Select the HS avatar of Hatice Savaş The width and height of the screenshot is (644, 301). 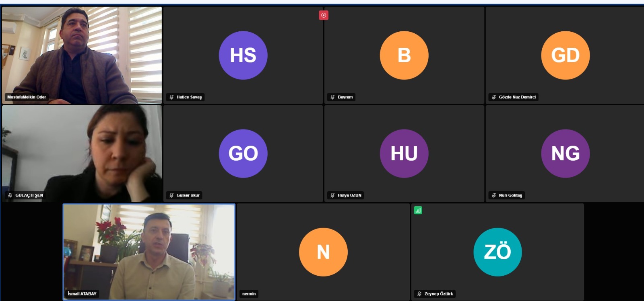coord(243,55)
